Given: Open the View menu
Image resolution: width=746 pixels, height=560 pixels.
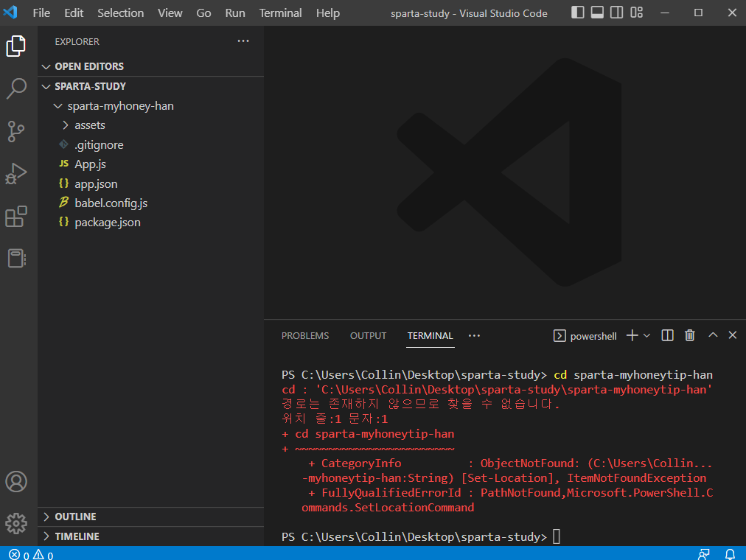Looking at the screenshot, I should tap(170, 13).
